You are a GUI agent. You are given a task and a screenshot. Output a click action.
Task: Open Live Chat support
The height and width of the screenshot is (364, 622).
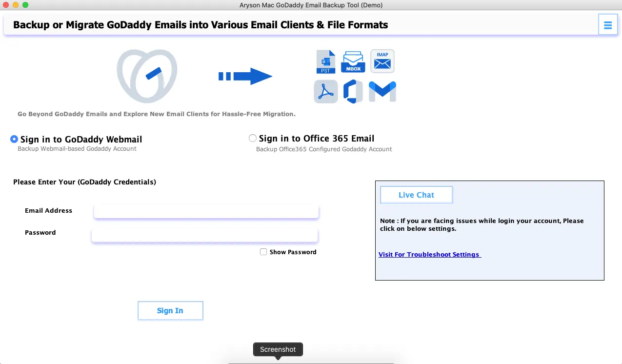point(416,195)
